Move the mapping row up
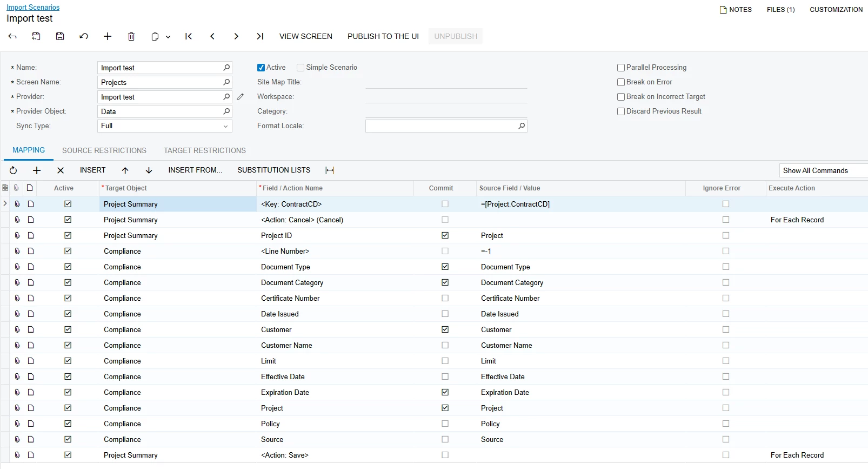This screenshot has width=868, height=469. [x=125, y=170]
